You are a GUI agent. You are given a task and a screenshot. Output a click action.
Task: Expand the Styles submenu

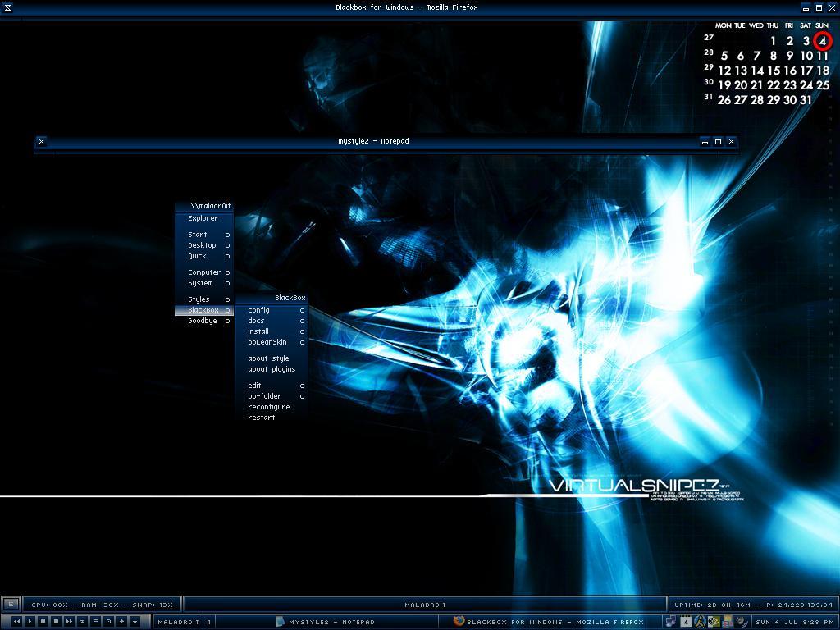(204, 299)
